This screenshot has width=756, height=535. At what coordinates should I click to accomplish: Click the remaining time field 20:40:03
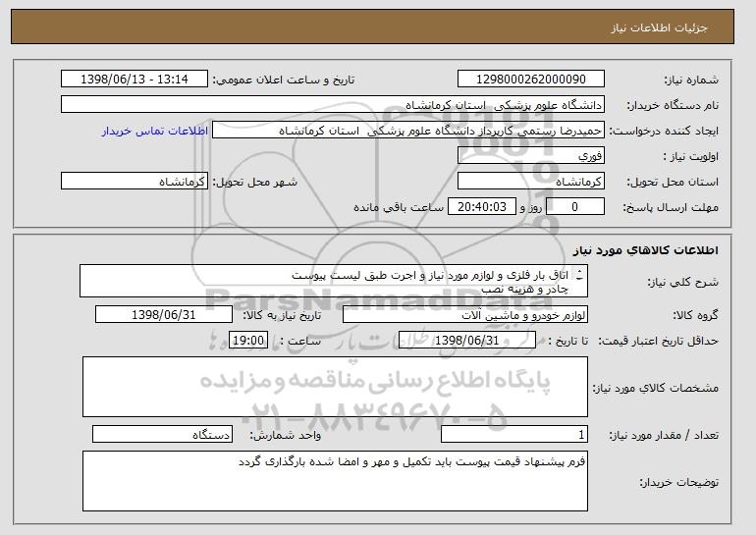coord(482,207)
